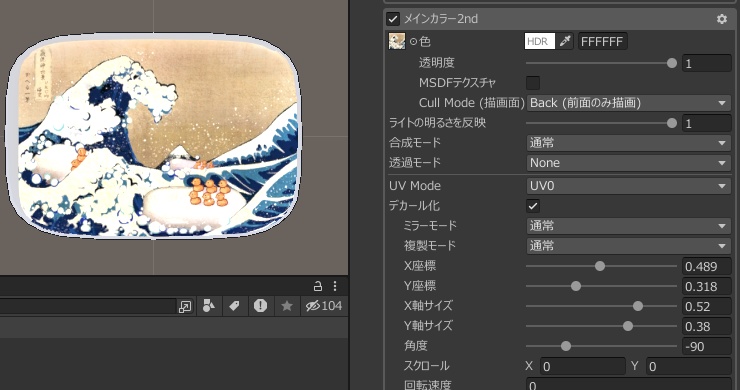Image resolution: width=740 pixels, height=390 pixels.
Task: Open the 透過モード dropdown showing None
Action: click(629, 163)
